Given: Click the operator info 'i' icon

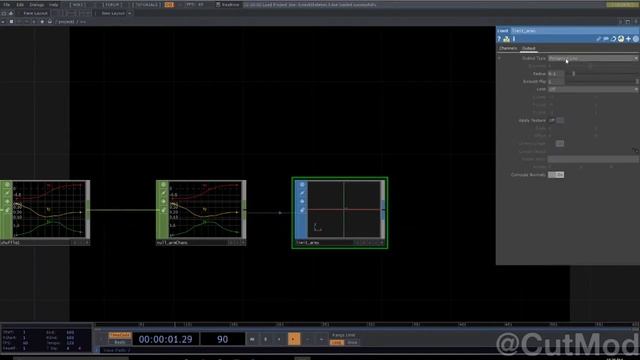Looking at the screenshot, I should pos(513,39).
